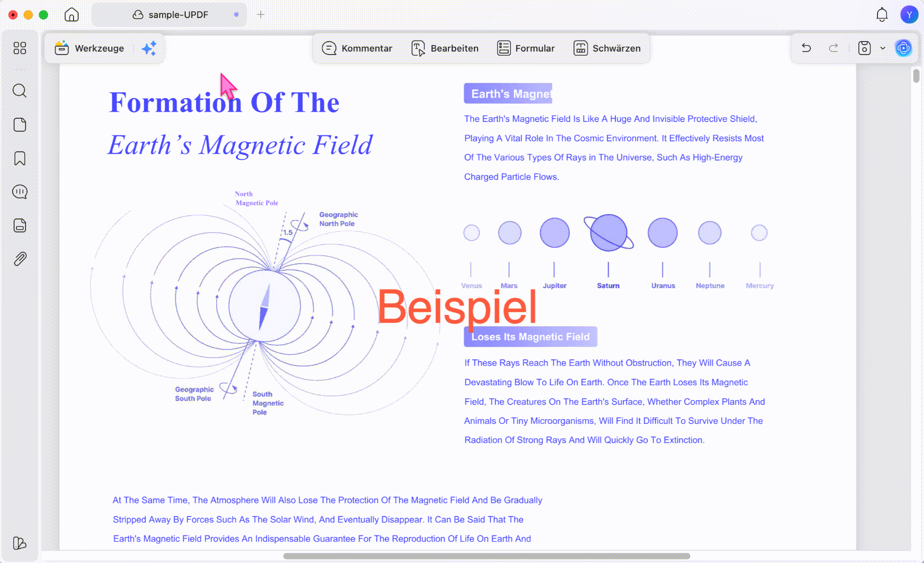Undo the last action
This screenshot has height=563, width=924.
[x=806, y=48]
